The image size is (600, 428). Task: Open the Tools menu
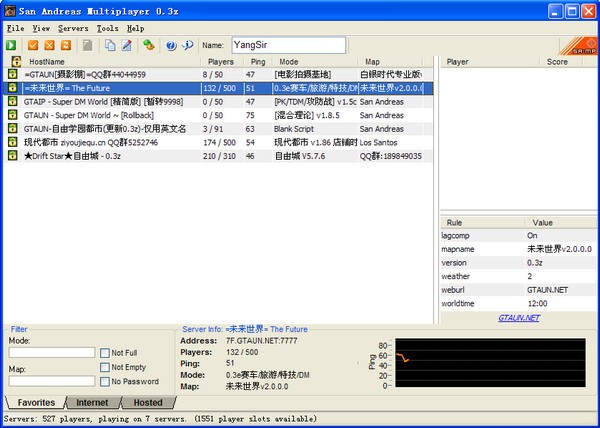click(107, 28)
